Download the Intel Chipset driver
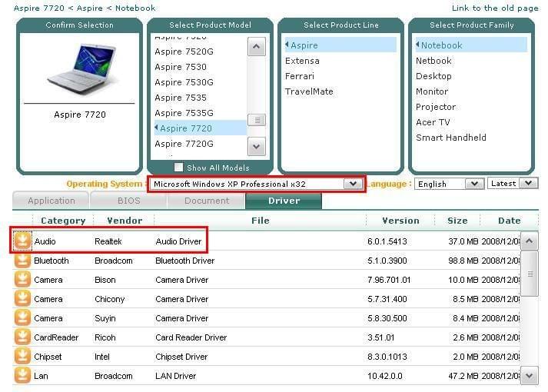Screen dimensions: 548x392 pyautogui.click(x=23, y=357)
